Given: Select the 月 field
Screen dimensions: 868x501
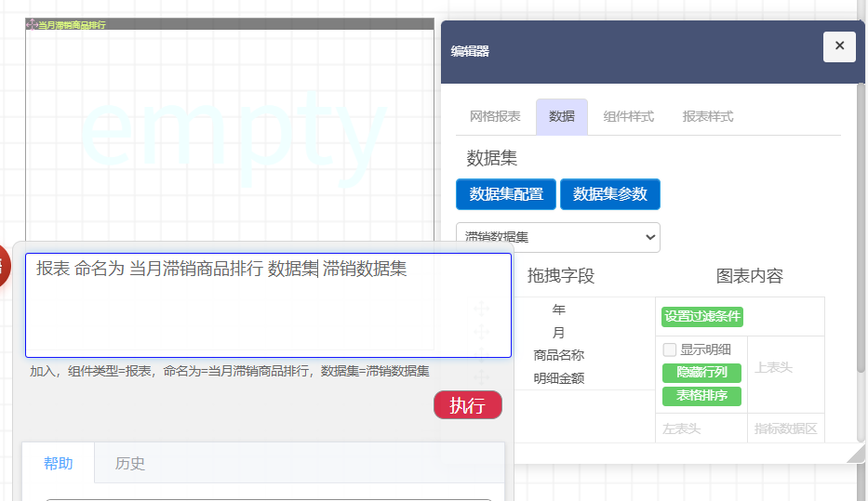Looking at the screenshot, I should (x=558, y=333).
